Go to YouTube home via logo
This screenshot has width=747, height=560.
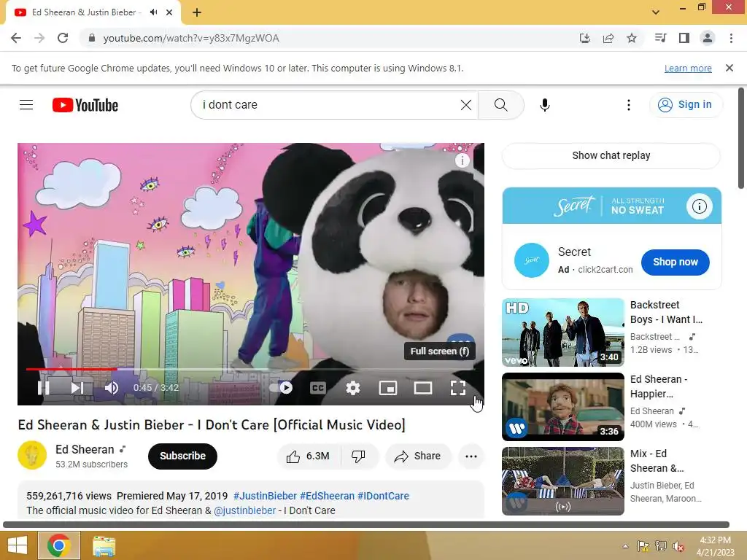(85, 105)
